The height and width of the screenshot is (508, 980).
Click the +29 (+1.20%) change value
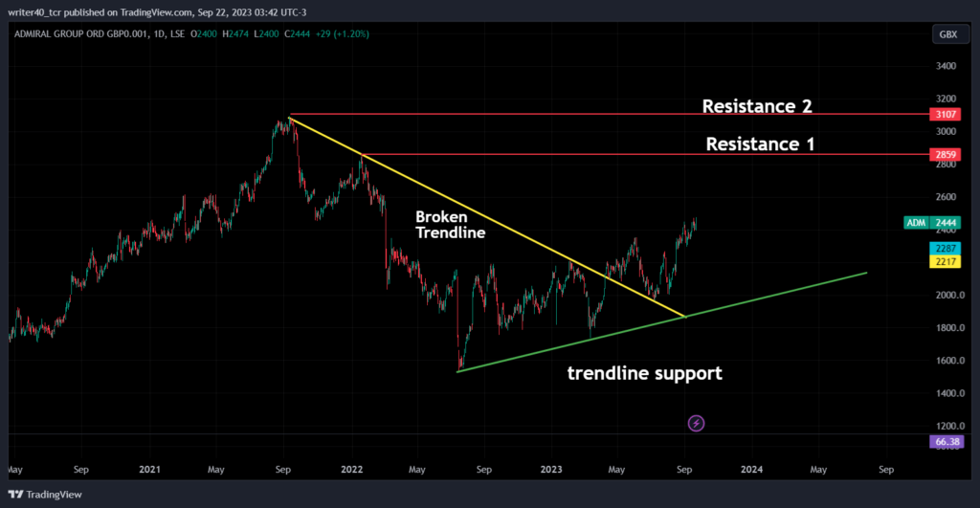point(342,33)
